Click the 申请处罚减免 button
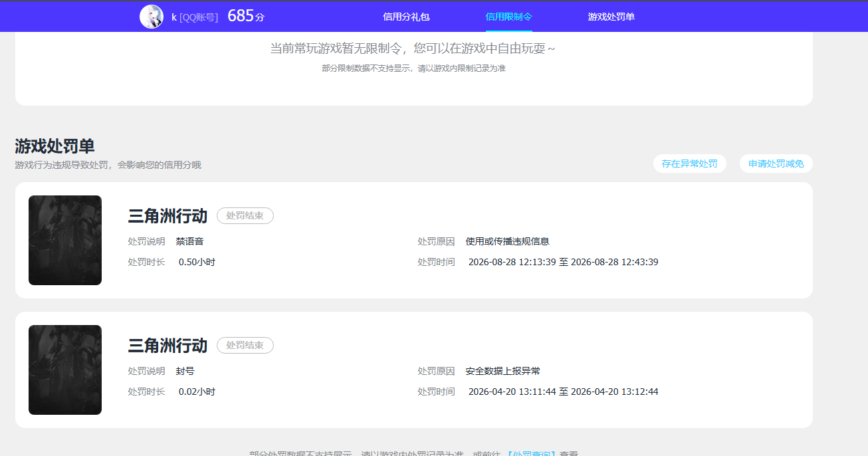The height and width of the screenshot is (456, 868). 776,164
